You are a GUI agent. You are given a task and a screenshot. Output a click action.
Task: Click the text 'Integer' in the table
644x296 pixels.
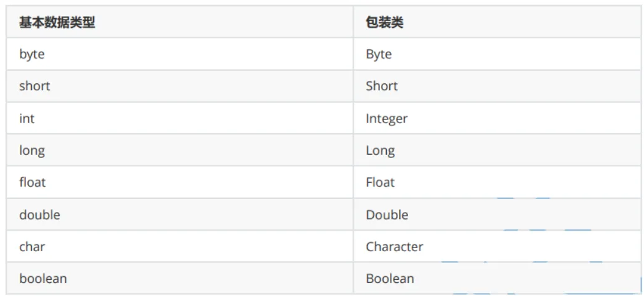click(386, 118)
